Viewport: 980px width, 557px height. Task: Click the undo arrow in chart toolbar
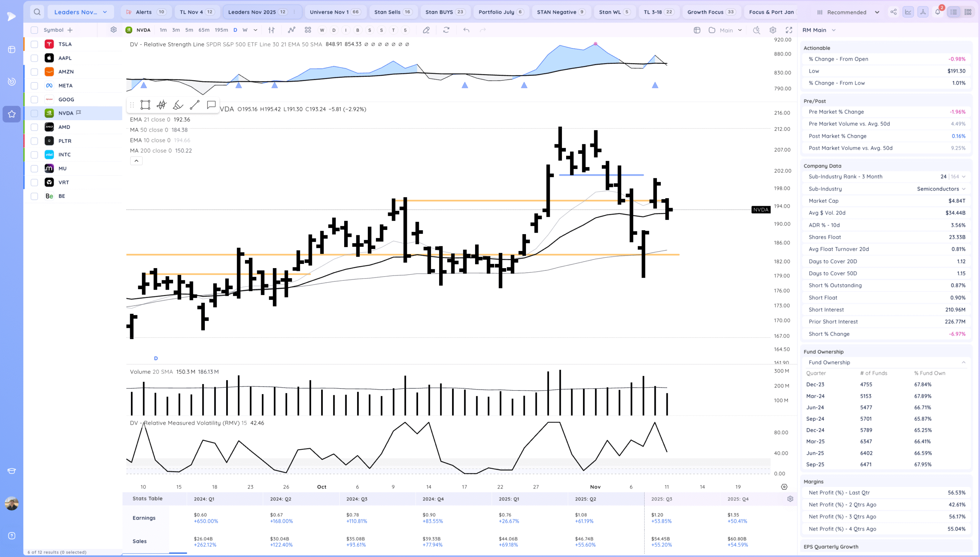point(466,30)
